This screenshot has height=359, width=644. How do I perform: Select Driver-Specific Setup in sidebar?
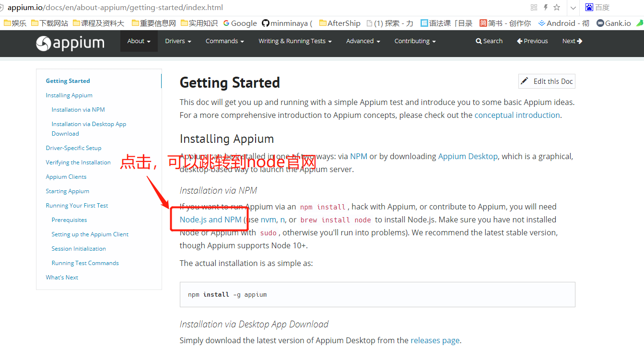click(73, 148)
